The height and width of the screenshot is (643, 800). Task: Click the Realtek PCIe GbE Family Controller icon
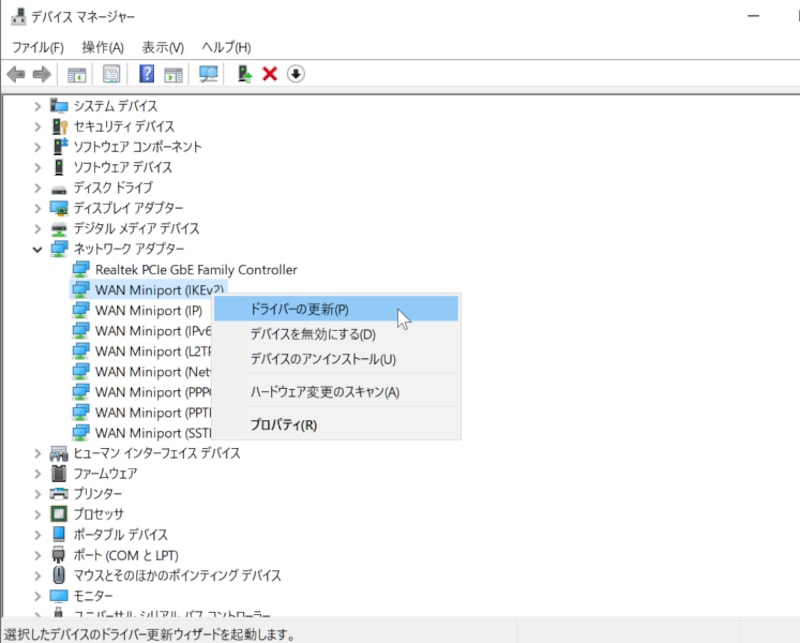click(x=82, y=269)
